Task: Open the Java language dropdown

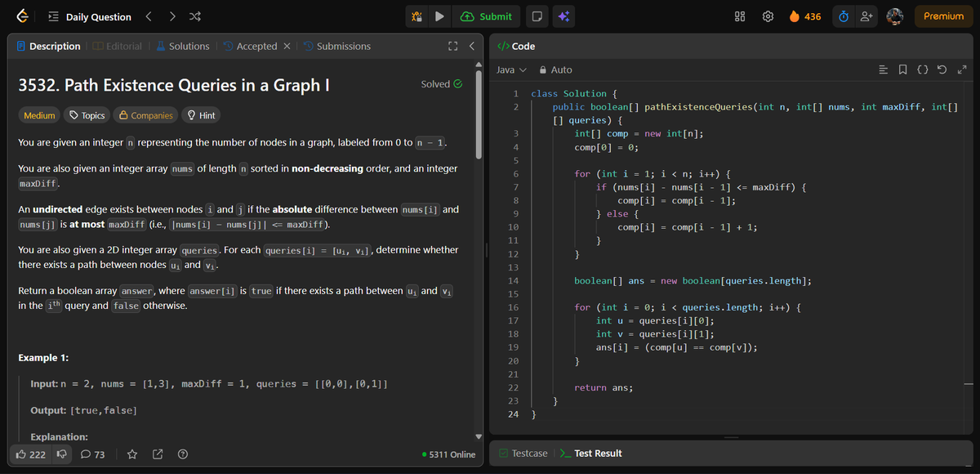Action: [x=511, y=70]
